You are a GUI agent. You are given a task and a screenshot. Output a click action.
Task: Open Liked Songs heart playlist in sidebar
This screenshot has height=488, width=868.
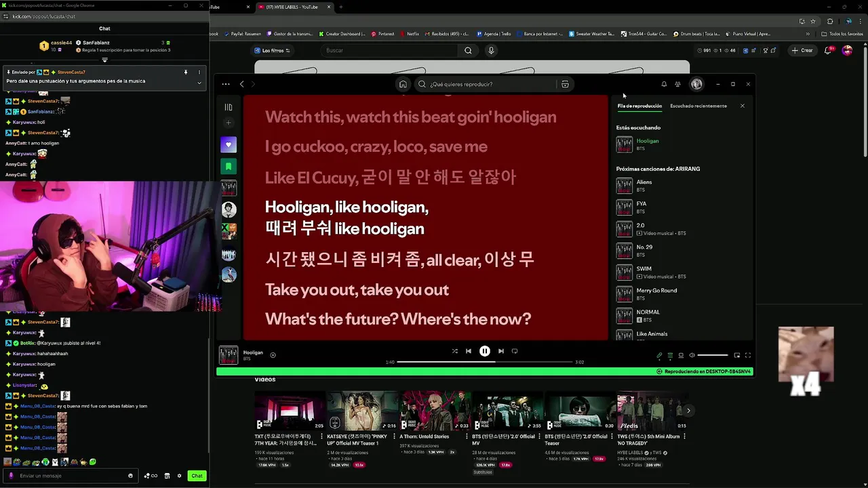[x=229, y=144]
